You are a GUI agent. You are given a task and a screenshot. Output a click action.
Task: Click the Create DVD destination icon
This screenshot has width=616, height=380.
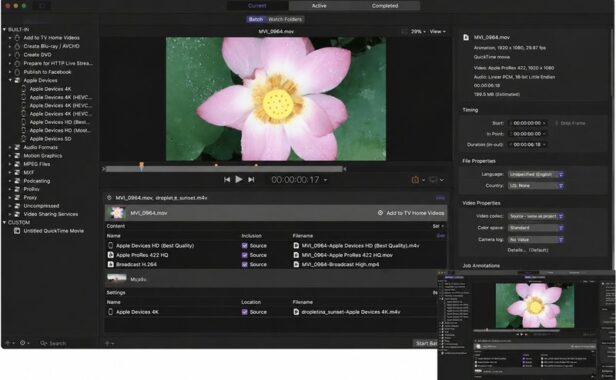click(x=17, y=55)
